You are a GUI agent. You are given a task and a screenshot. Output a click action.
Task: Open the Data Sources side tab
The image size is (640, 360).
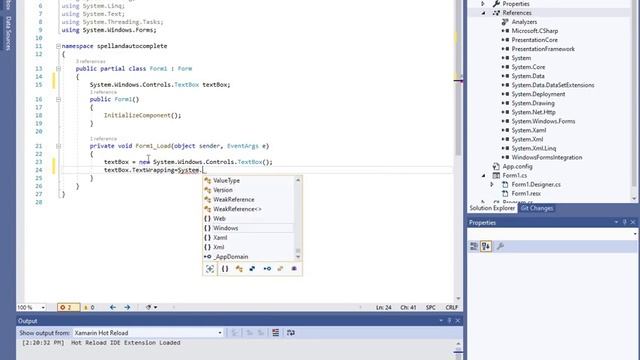pyautogui.click(x=8, y=33)
